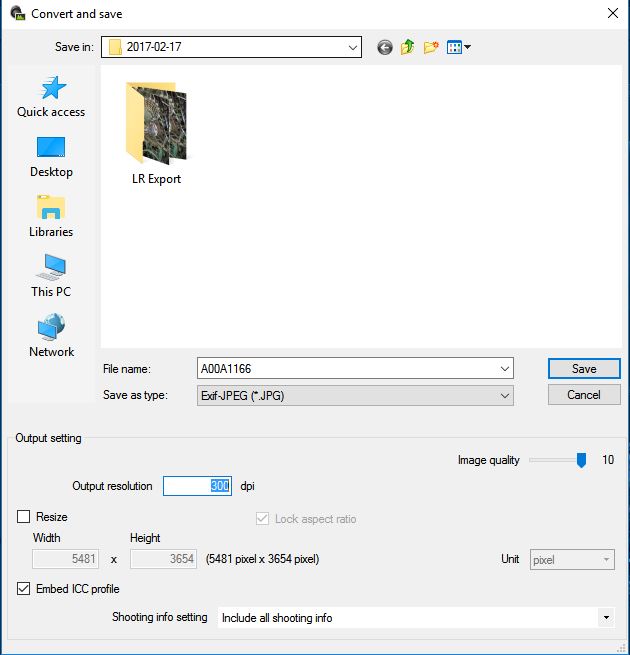Open Quick access in sidebar
This screenshot has height=655, width=630.
click(51, 96)
